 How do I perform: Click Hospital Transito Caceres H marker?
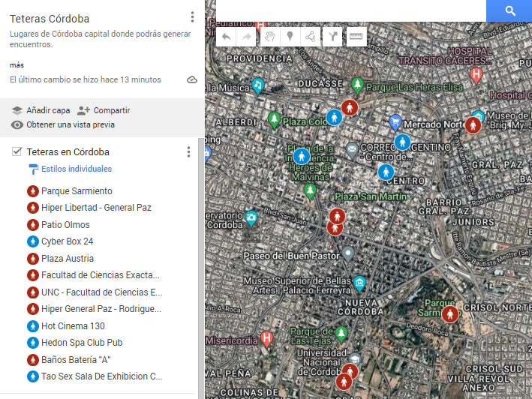(x=476, y=75)
